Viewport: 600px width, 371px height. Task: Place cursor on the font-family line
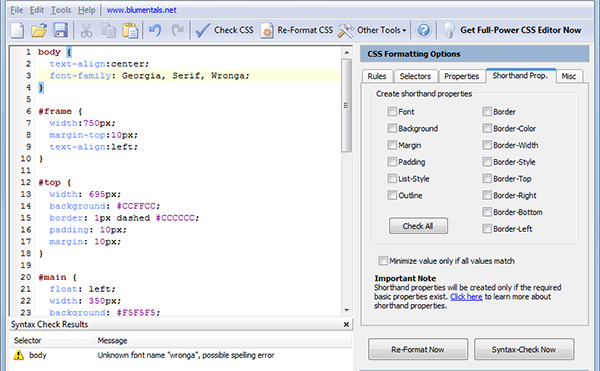189,76
